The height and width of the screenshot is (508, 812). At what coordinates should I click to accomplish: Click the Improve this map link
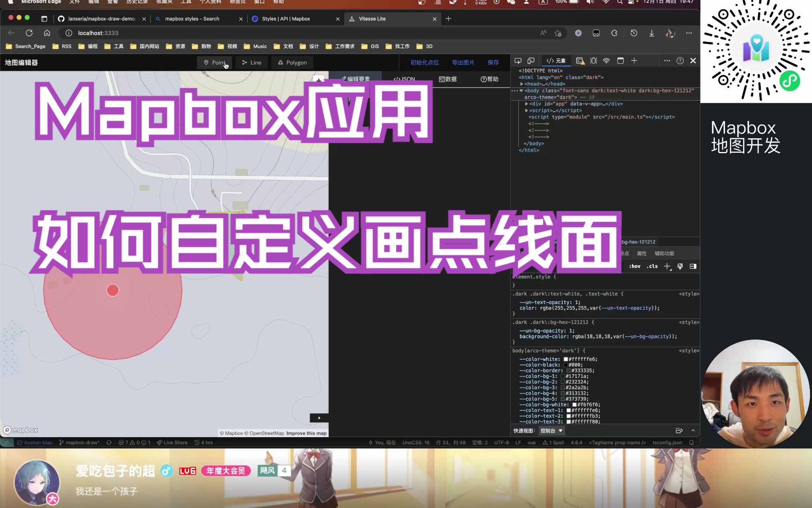click(x=306, y=433)
